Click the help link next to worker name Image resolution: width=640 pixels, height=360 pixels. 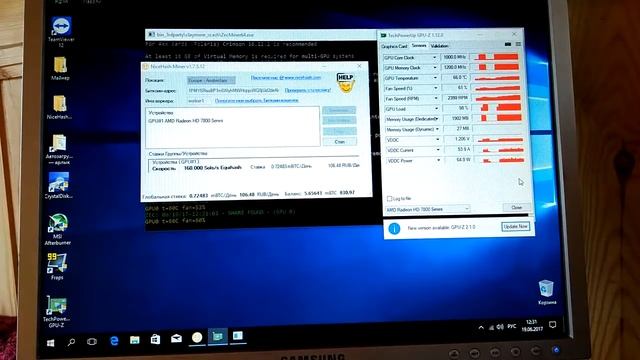click(x=256, y=100)
